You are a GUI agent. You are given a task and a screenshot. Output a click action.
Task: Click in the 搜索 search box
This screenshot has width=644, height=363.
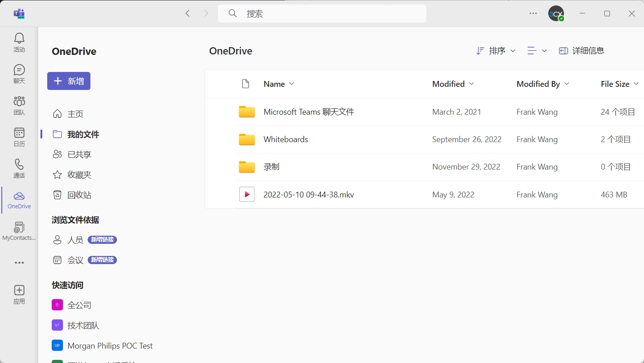click(x=322, y=13)
